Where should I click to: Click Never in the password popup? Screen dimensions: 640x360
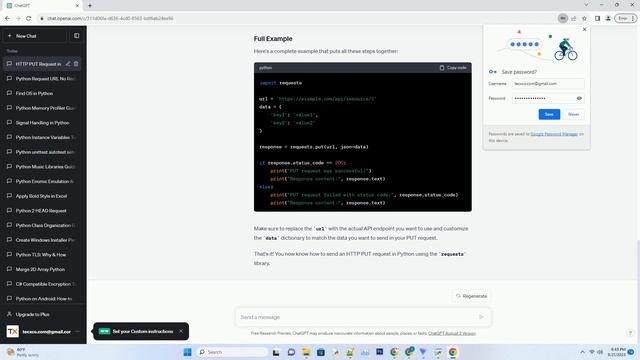[x=573, y=114]
